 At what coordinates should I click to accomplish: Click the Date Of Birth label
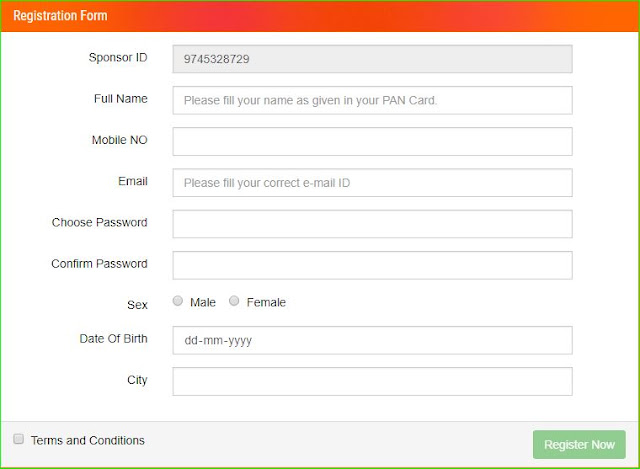click(x=113, y=339)
